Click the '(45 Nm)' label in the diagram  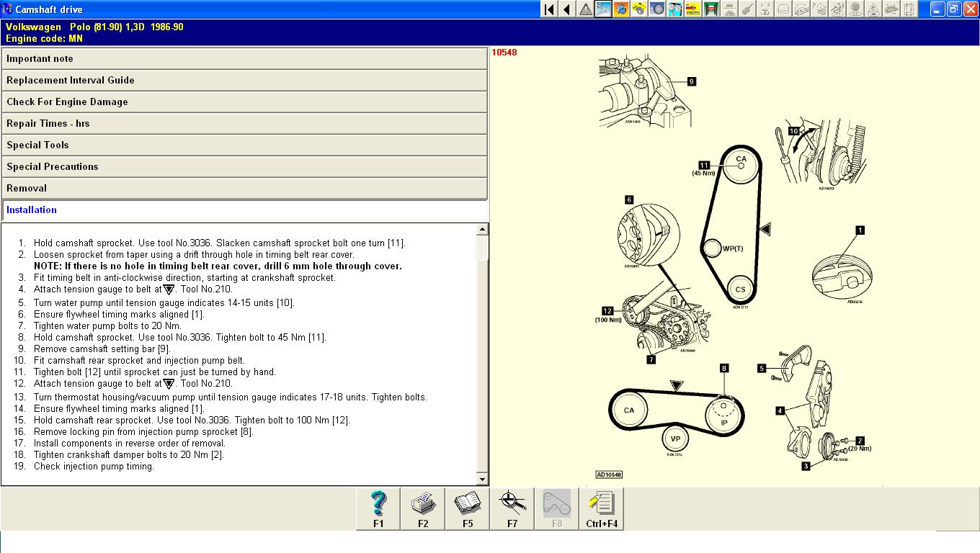[x=703, y=174]
